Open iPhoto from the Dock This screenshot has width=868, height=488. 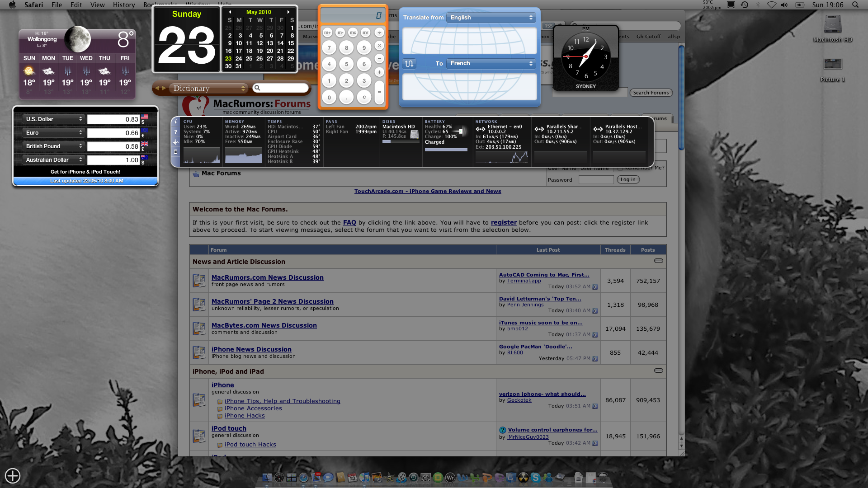point(377,477)
